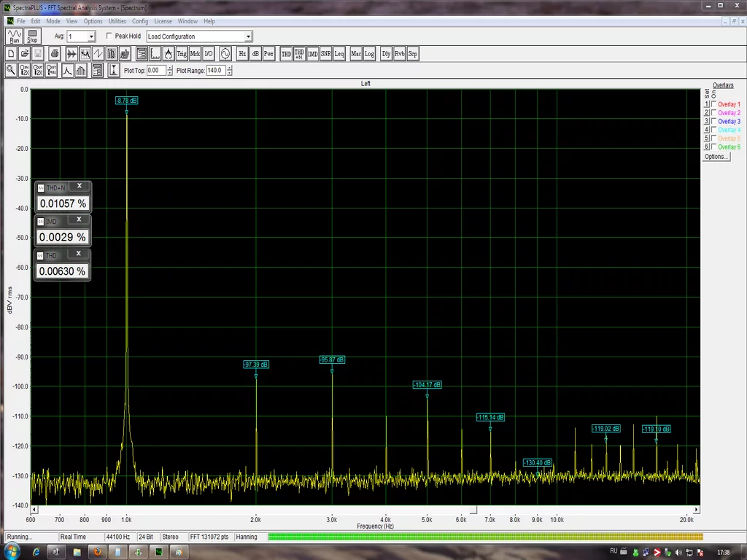Open the SNR measurement tool
Screen dimensions: 747x560
tap(325, 54)
